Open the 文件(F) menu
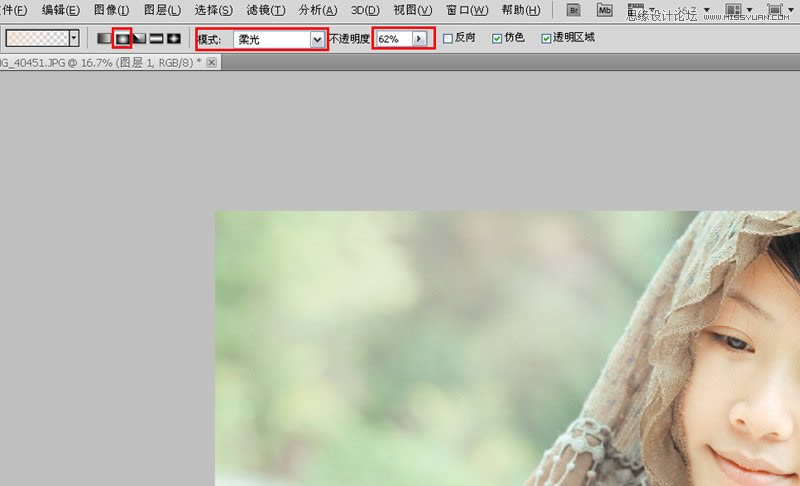This screenshot has height=486, width=800. (x=13, y=10)
